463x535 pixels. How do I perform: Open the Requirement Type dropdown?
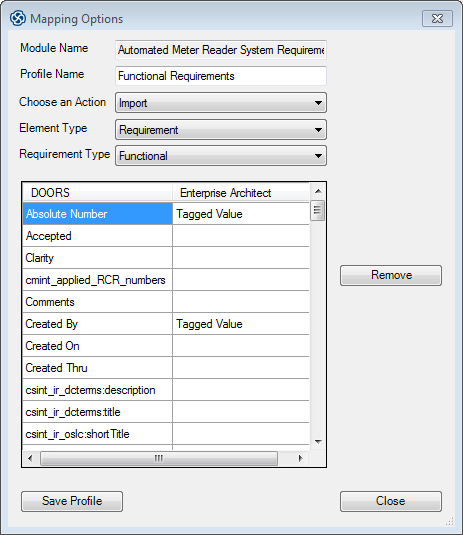pos(221,156)
